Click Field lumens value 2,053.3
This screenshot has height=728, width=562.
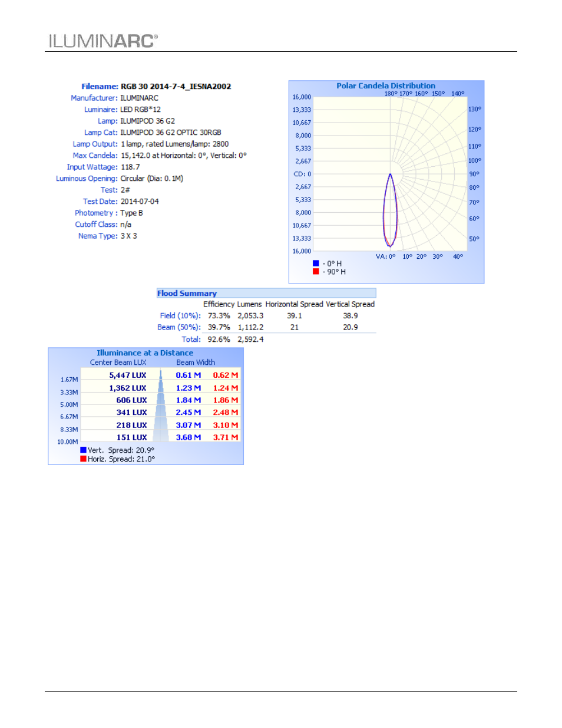(x=250, y=316)
